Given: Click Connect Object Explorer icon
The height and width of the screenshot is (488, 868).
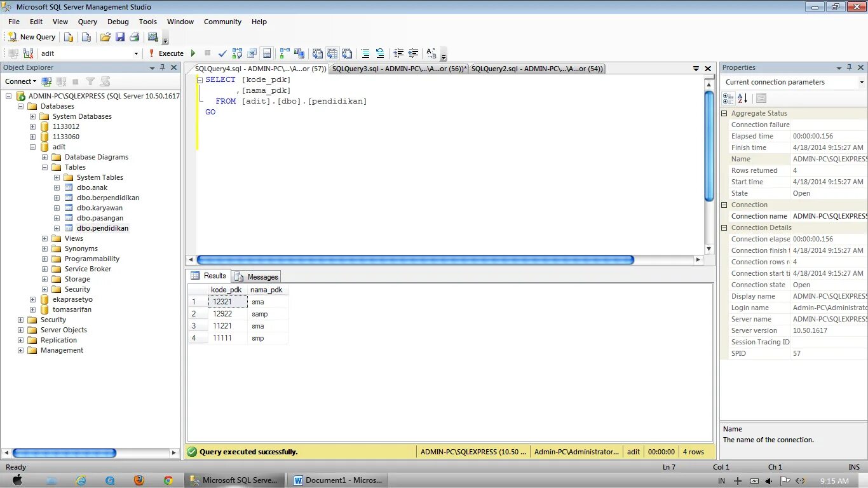Looking at the screenshot, I should click(x=46, y=81).
